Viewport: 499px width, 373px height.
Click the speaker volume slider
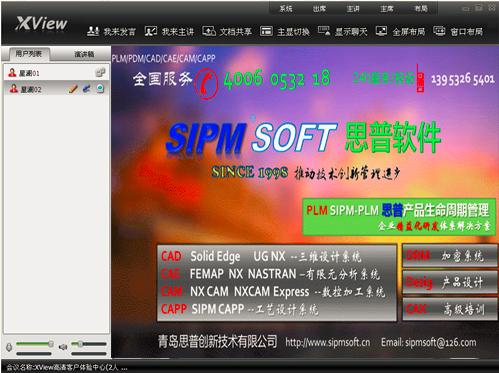[89, 344]
